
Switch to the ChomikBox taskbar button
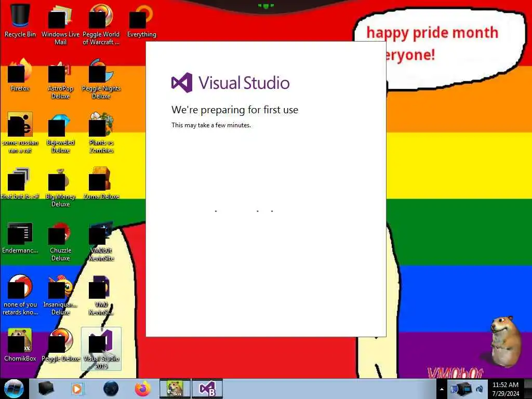point(175,389)
